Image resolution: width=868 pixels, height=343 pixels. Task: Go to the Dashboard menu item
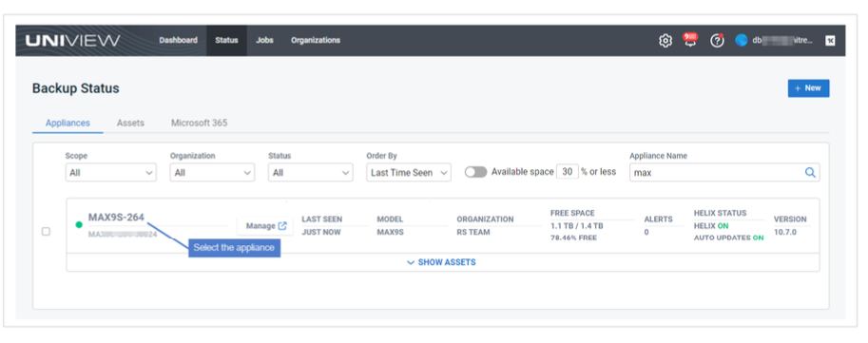(x=178, y=41)
